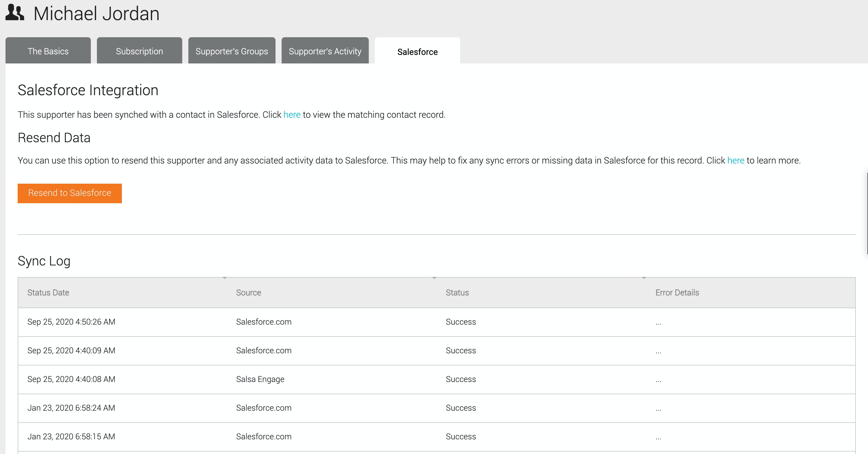Select the Sep 25, 2020 4:50:26 AM entry
The image size is (868, 454).
[x=437, y=322]
